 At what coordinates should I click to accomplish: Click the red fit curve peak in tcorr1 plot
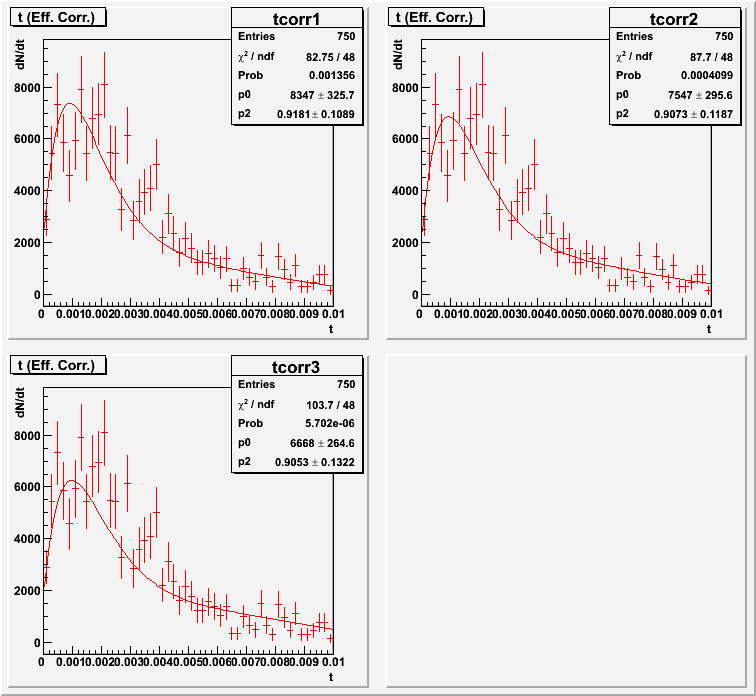tap(68, 103)
